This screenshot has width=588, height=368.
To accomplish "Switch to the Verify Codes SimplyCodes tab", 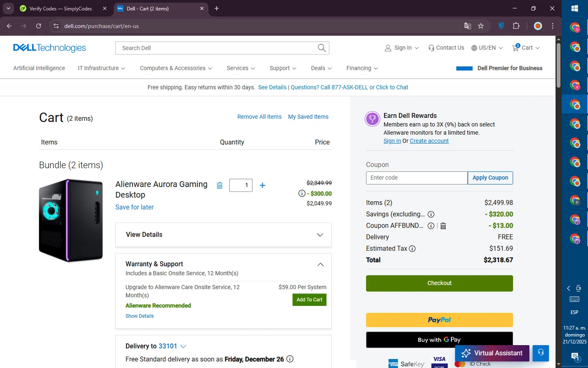I will click(x=61, y=9).
